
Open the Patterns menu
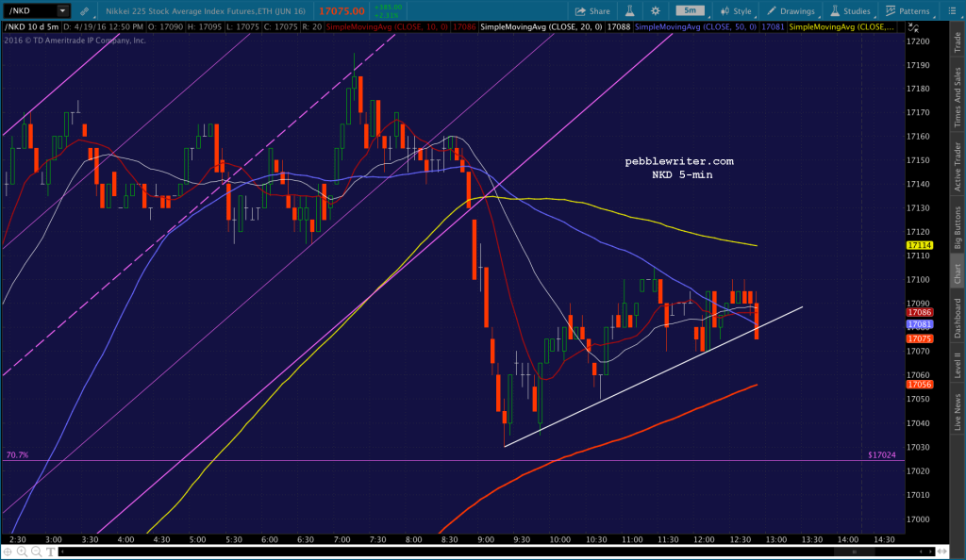pyautogui.click(x=908, y=11)
